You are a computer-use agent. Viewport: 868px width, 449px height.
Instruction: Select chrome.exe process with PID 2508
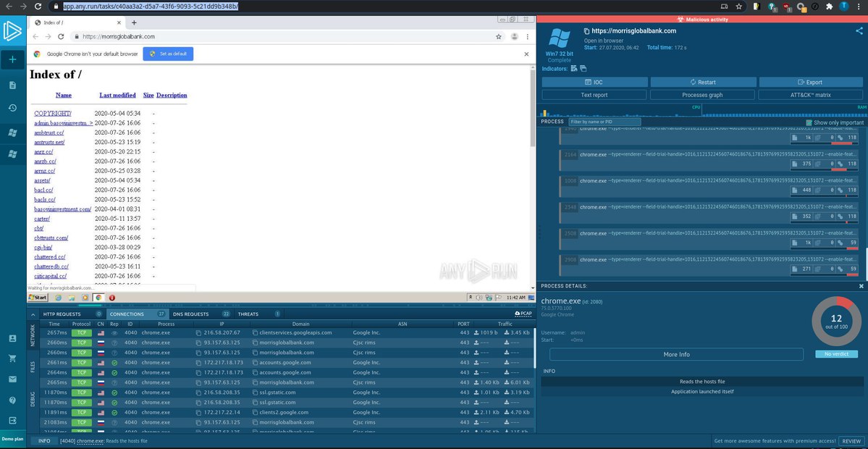pyautogui.click(x=708, y=238)
